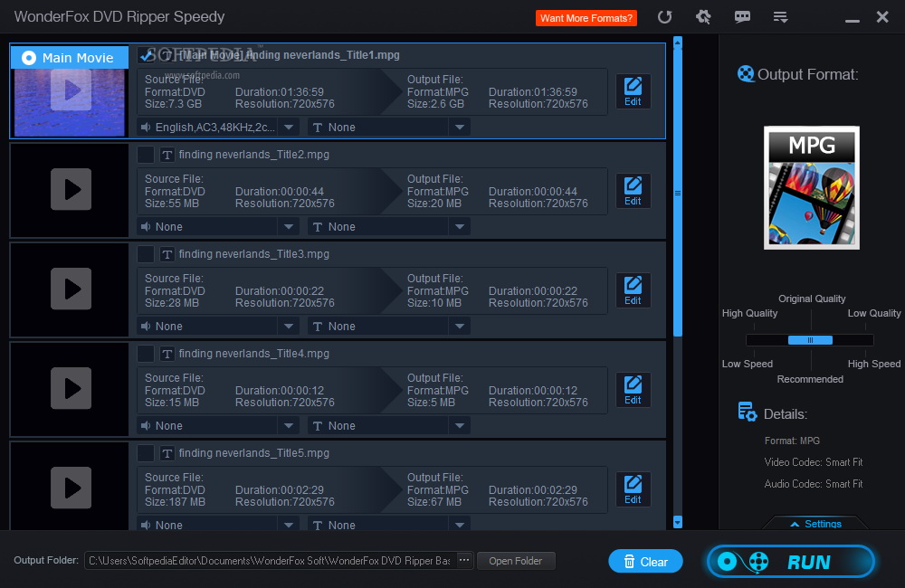Open the menu list icon in title bar
Image resolution: width=905 pixels, height=588 pixels.
780,17
